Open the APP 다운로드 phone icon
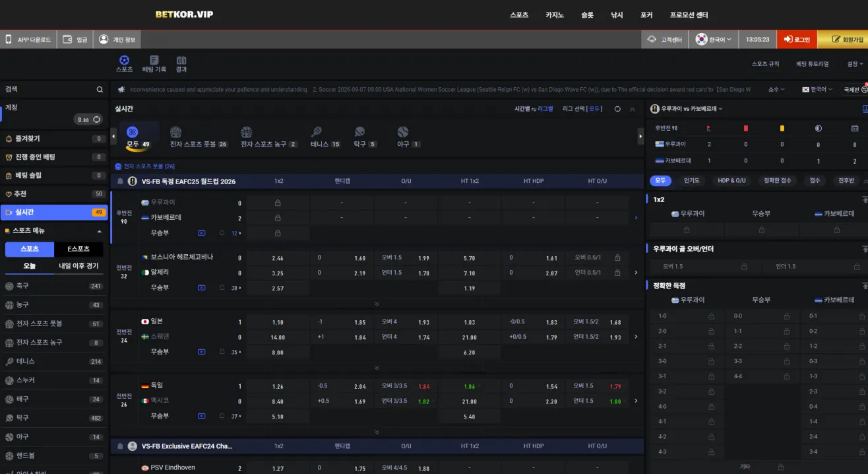This screenshot has width=868, height=474. click(9, 40)
